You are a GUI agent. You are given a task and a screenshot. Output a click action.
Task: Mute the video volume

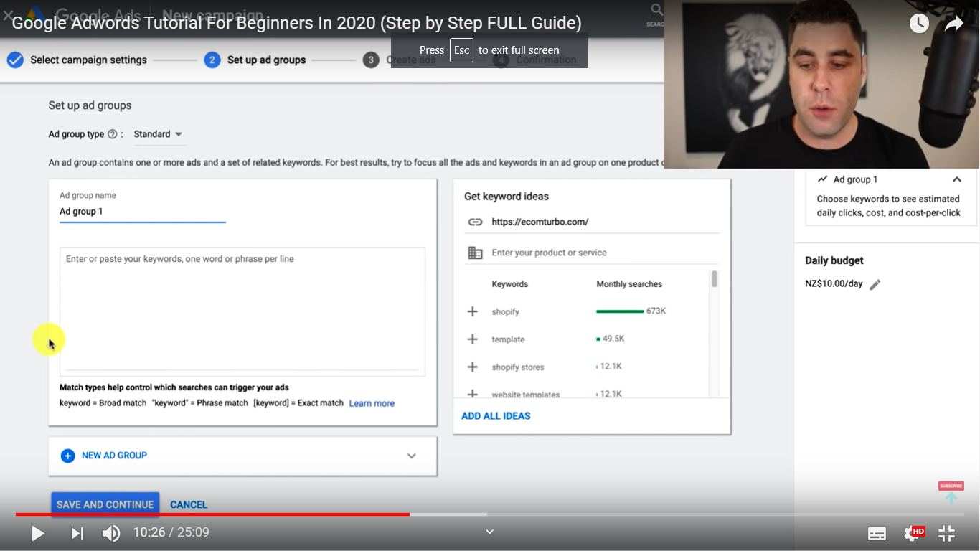pos(111,533)
